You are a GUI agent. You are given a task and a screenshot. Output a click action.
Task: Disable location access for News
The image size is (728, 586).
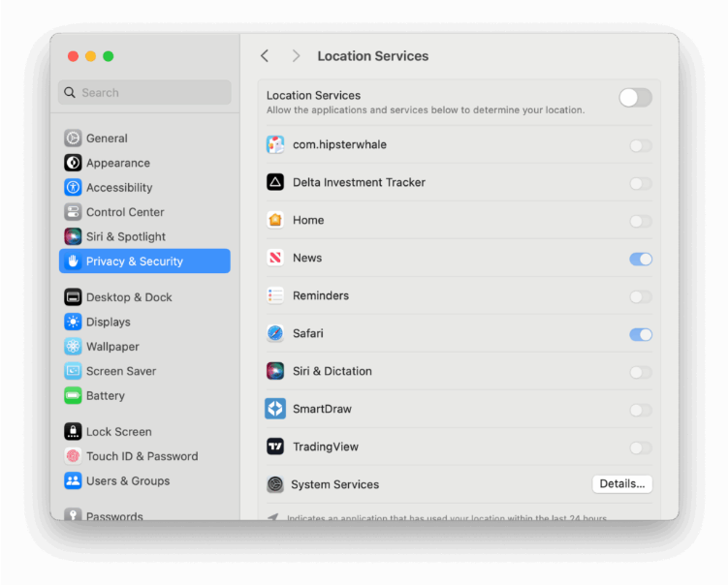click(641, 259)
